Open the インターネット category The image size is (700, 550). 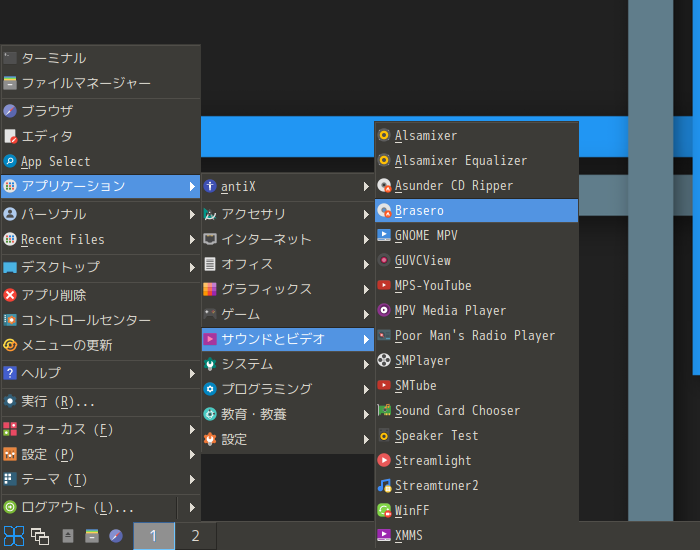point(288,239)
